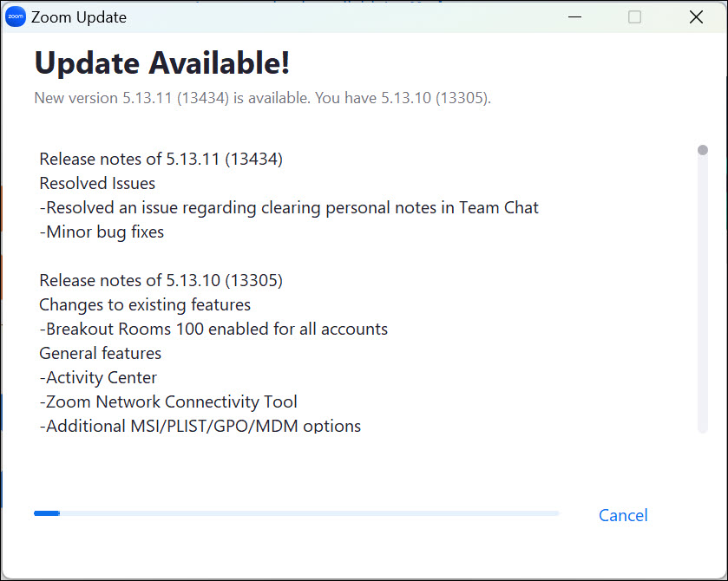
Task: Click the "Activity Center" entry
Action: [x=98, y=377]
